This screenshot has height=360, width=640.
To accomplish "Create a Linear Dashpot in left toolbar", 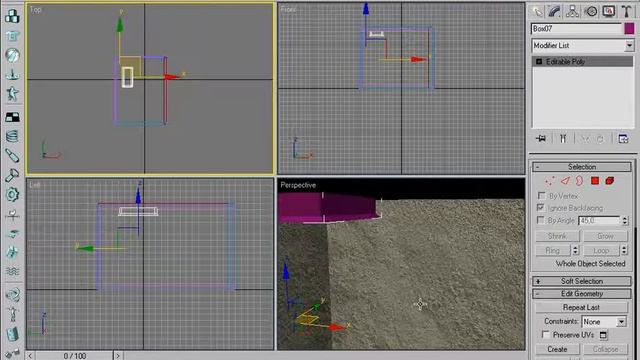I will tap(12, 156).
